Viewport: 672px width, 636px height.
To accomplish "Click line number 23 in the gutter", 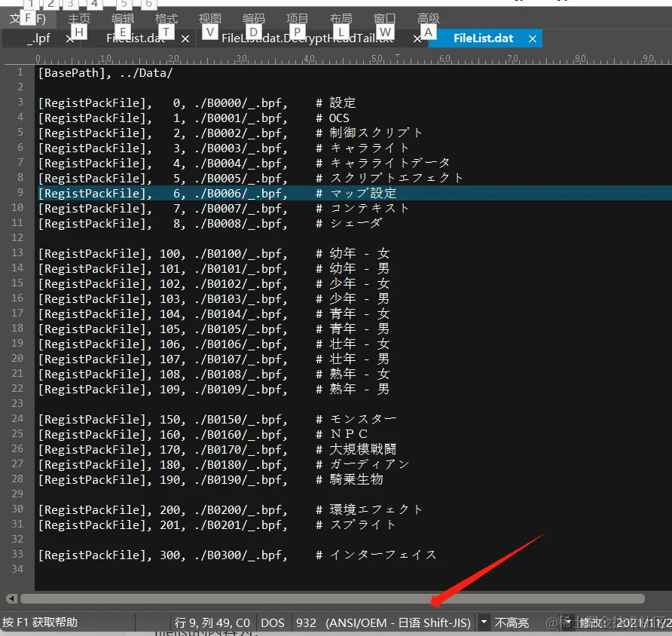I will 17,403.
